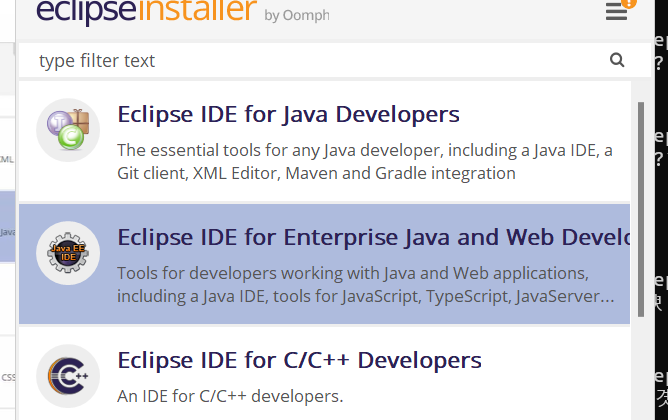Select Eclipse IDE for Java Developers title

288,115
